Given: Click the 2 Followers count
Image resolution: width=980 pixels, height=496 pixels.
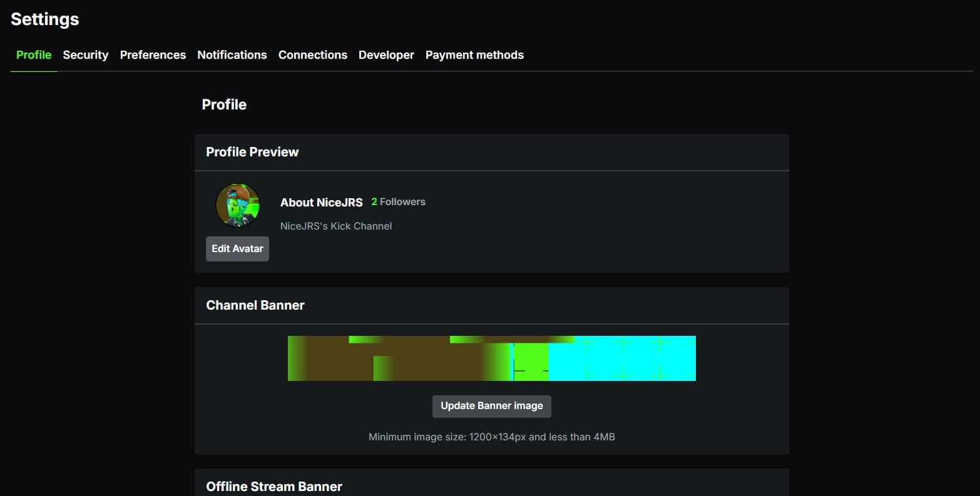Looking at the screenshot, I should click(x=398, y=201).
